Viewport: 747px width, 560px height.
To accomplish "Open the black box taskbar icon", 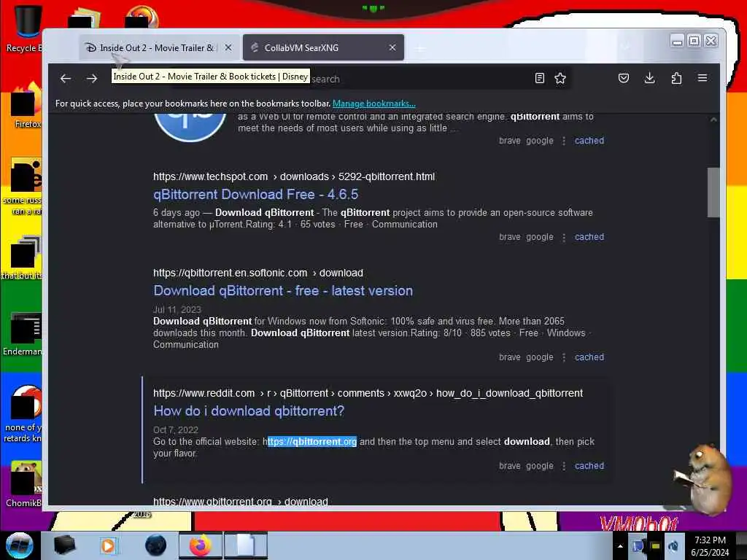I will pos(64,545).
